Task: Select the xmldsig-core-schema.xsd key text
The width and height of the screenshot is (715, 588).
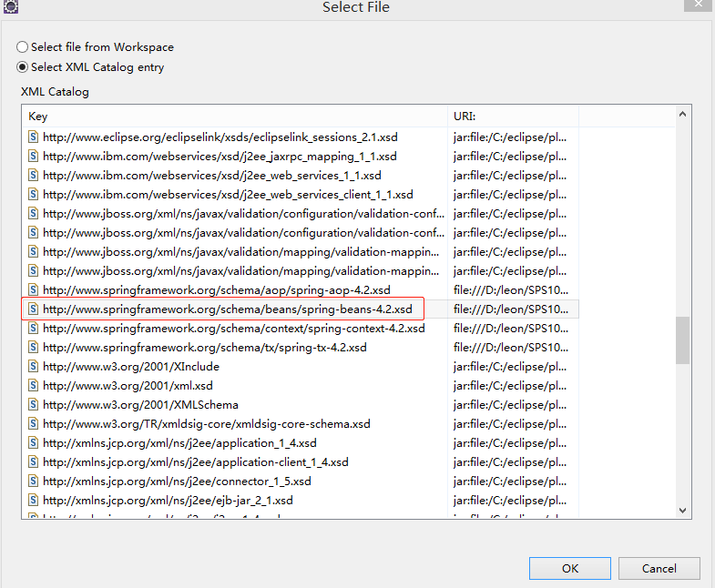Action: click(207, 424)
